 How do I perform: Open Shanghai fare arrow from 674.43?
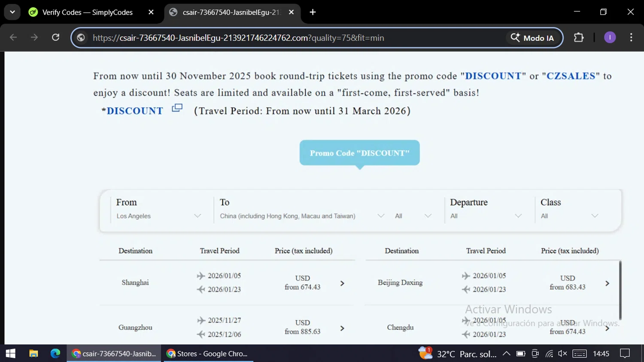tap(342, 283)
